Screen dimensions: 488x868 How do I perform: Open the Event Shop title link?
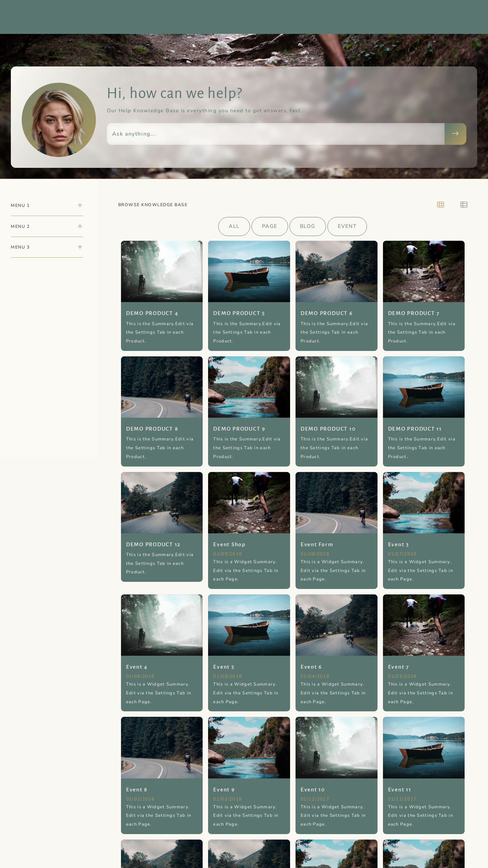(229, 544)
